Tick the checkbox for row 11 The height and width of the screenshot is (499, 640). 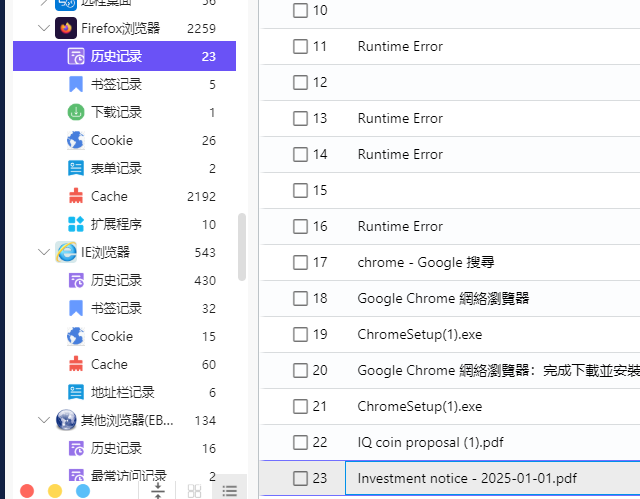point(300,46)
